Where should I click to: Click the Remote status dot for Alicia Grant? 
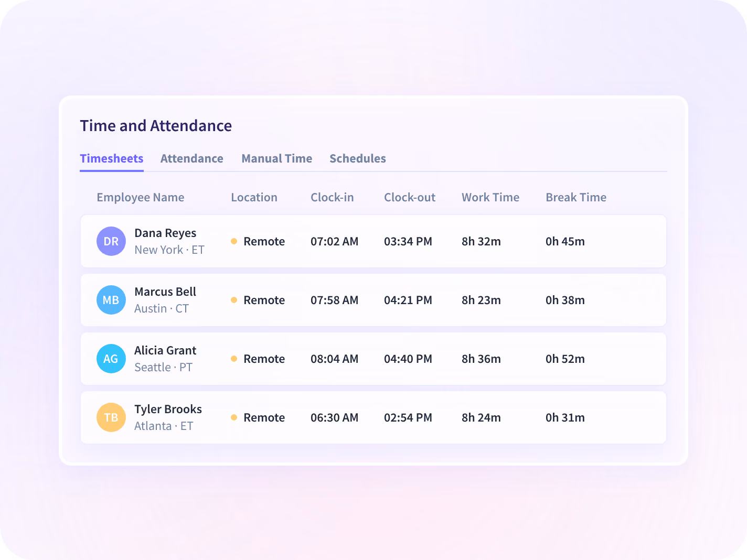pos(234,359)
